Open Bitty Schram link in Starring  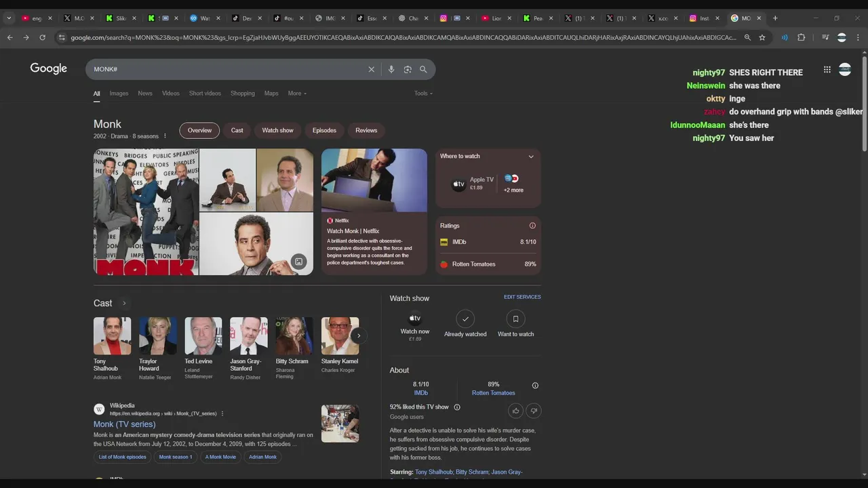(472, 472)
